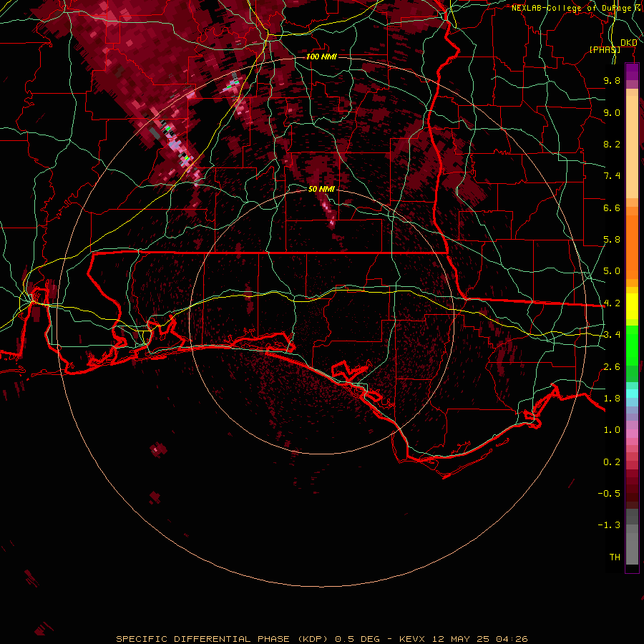Screen dimensions: 644x644
Task: Click the DKD product label
Action: pyautogui.click(x=628, y=43)
